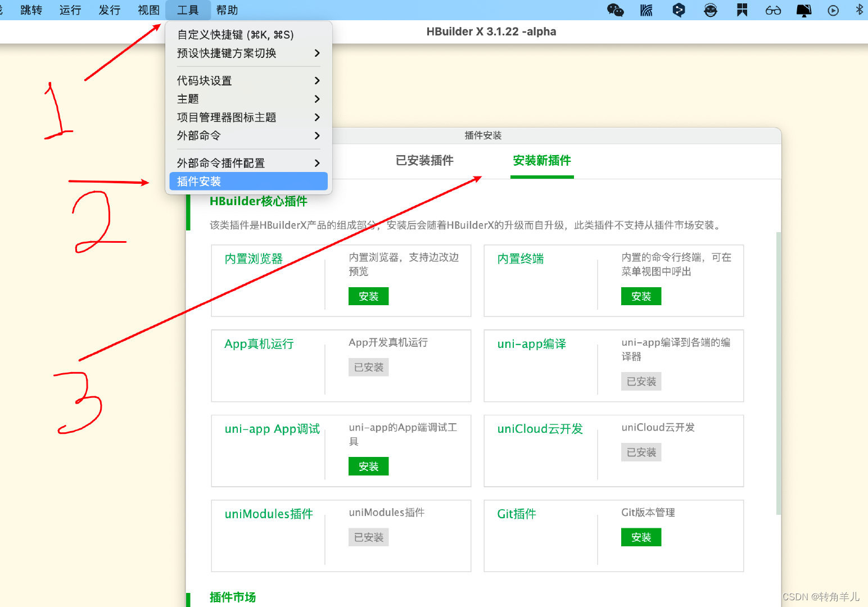This screenshot has width=868, height=607.
Task: Install the Git插件 plugin
Action: (641, 537)
